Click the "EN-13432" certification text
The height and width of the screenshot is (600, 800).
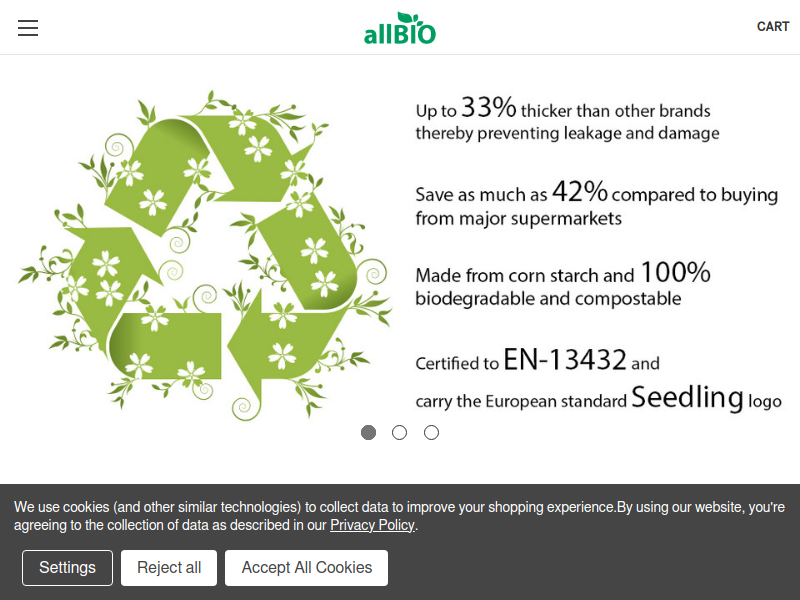click(x=565, y=360)
